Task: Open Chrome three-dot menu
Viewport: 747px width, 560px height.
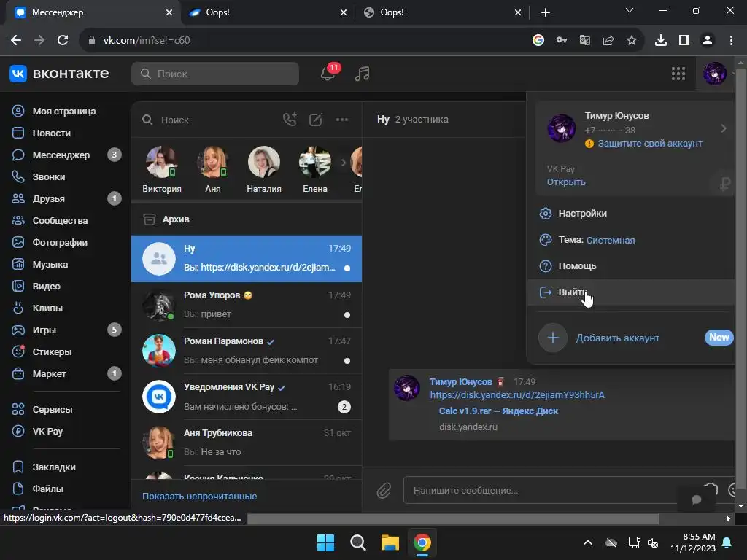Action: click(x=731, y=41)
